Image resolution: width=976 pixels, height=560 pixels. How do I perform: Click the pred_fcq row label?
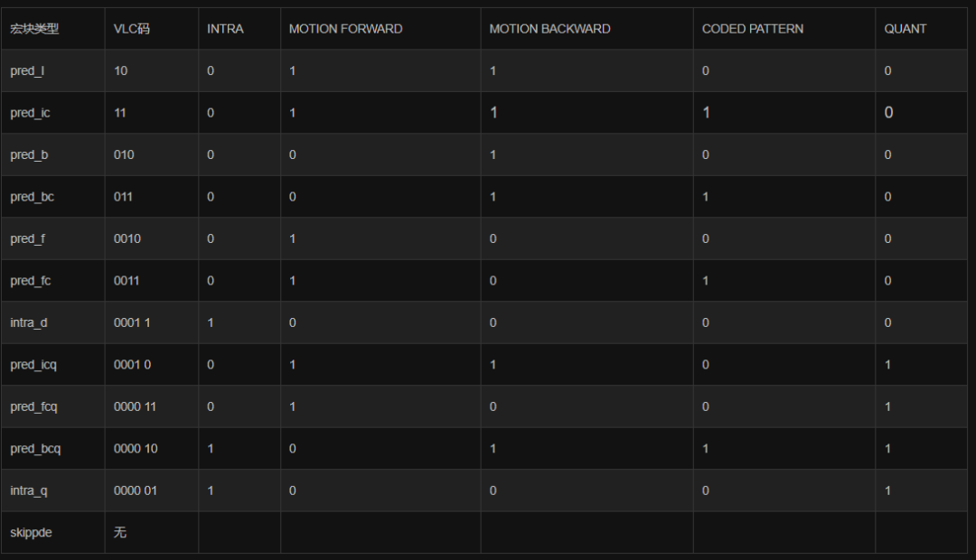point(33,406)
